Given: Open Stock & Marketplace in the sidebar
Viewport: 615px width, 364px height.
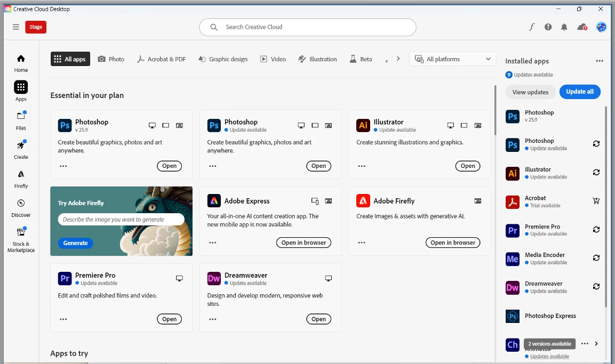Looking at the screenshot, I should 21,239.
